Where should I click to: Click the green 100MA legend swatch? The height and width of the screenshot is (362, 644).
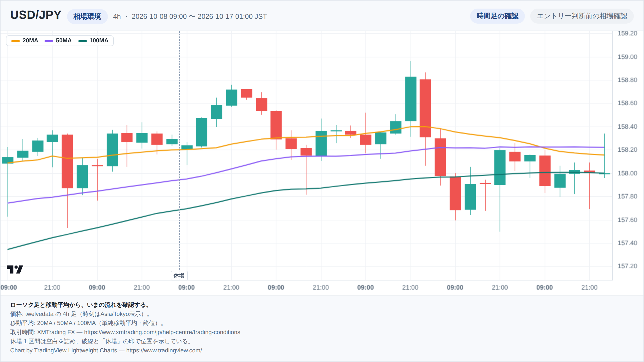pos(82,41)
